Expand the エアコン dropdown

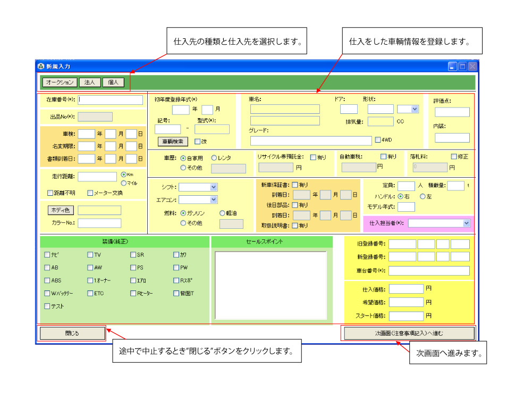click(x=213, y=200)
